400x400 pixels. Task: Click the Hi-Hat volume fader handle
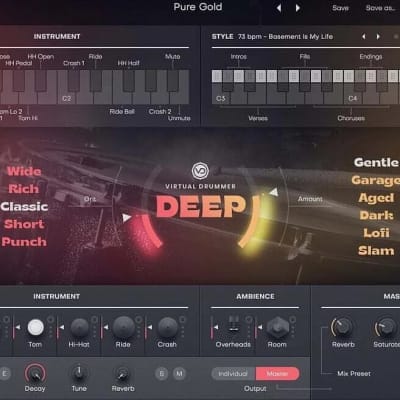point(62,327)
